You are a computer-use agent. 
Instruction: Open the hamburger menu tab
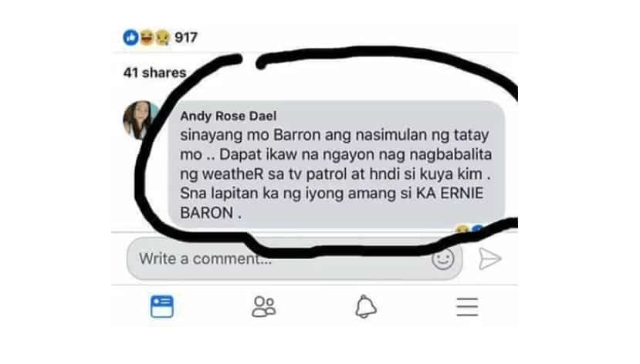tap(467, 306)
